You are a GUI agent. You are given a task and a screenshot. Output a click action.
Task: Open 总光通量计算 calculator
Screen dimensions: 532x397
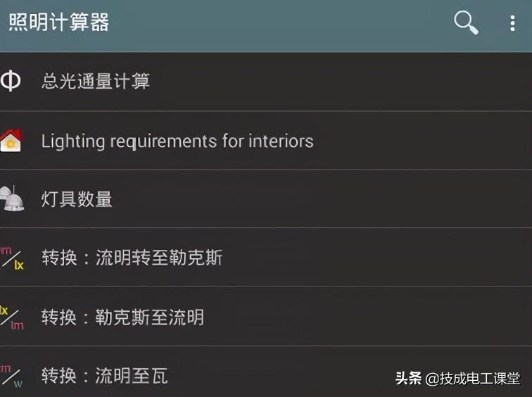click(96, 82)
